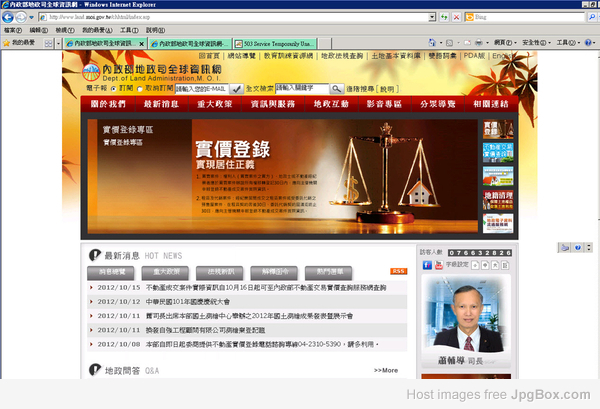Click the Home icon in command bar
The width and height of the screenshot is (600, 409).
[x=432, y=42]
